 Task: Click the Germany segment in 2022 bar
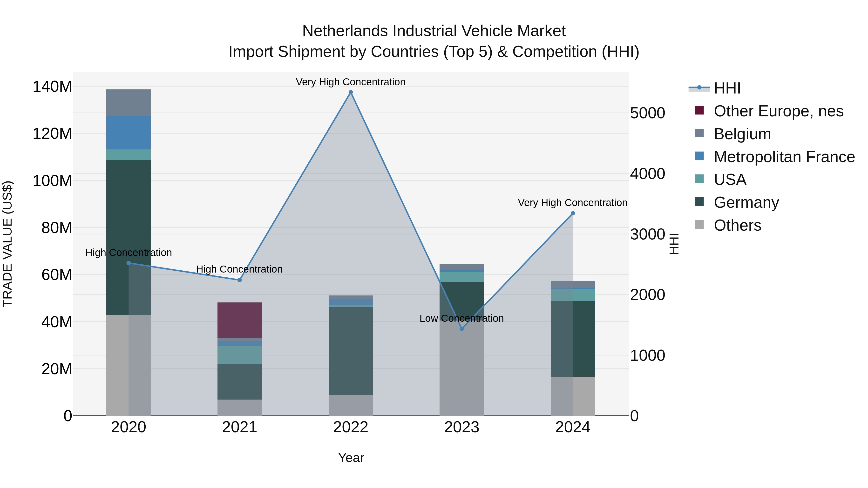(350, 351)
